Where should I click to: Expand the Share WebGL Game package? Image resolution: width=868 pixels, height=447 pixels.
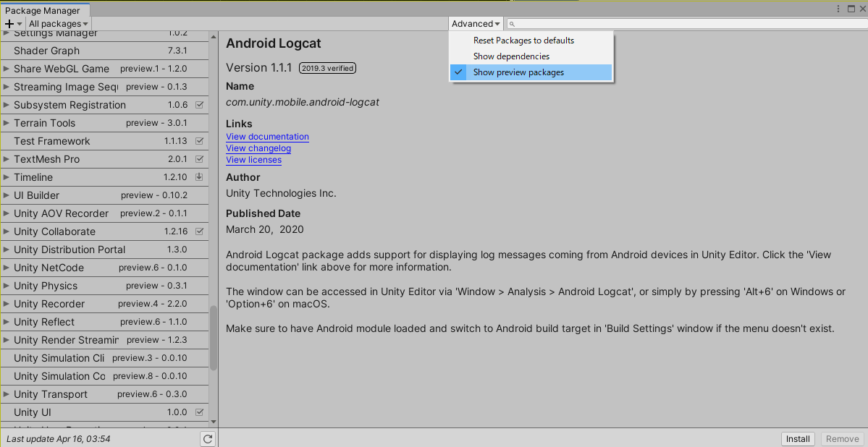click(x=7, y=69)
